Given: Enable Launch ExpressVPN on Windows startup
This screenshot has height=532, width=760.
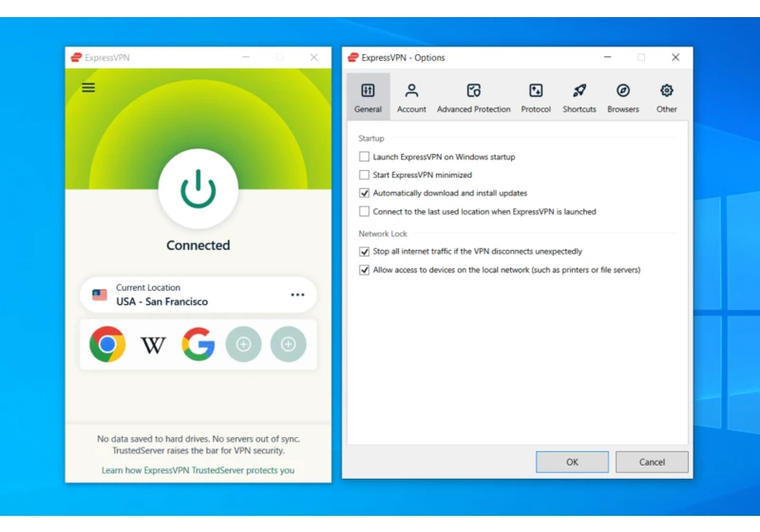Looking at the screenshot, I should pos(364,157).
